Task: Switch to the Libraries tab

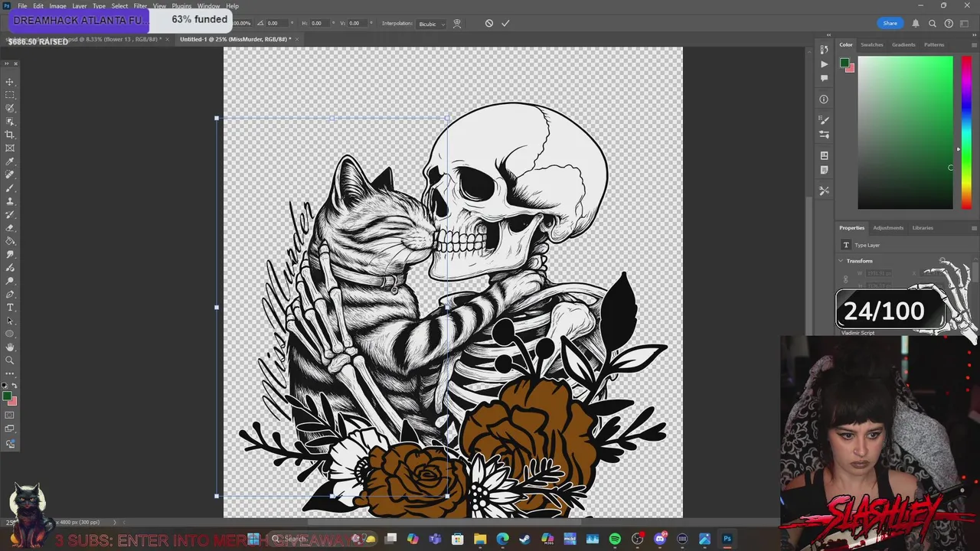Action: pyautogui.click(x=923, y=228)
